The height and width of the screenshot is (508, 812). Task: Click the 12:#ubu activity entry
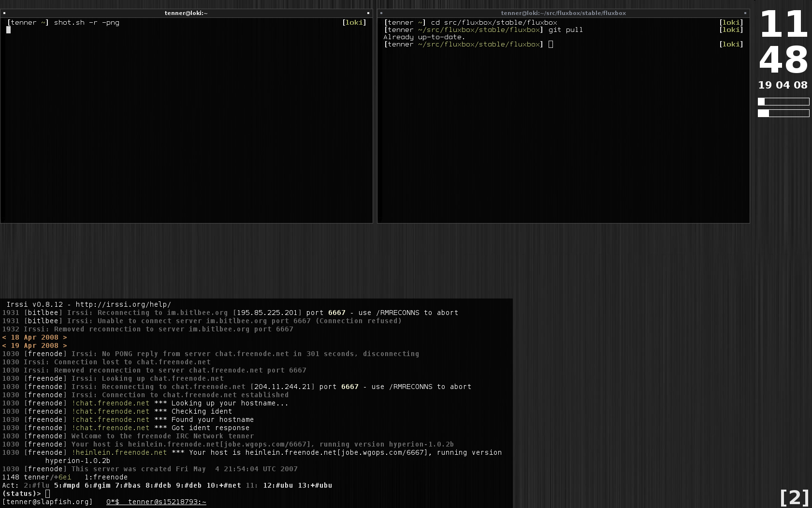pos(278,486)
